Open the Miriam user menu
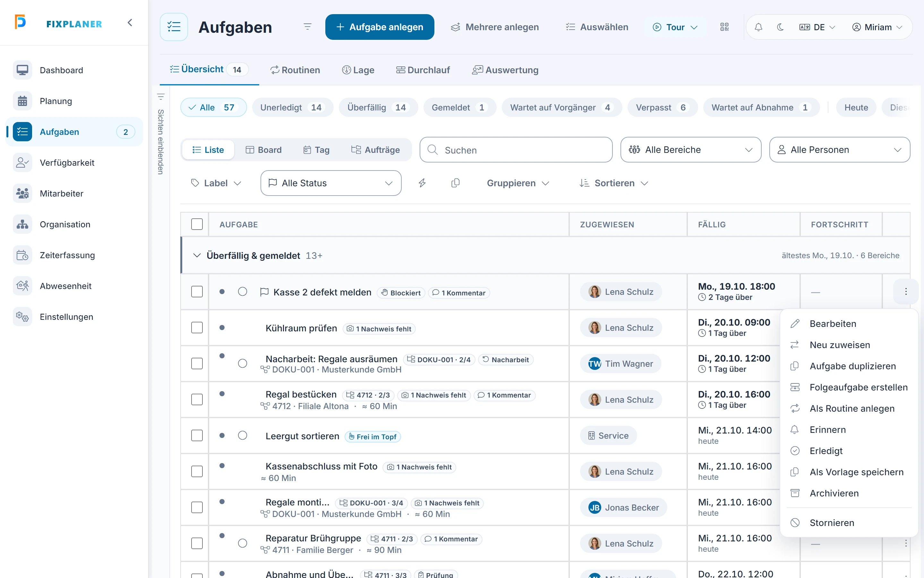 877,27
